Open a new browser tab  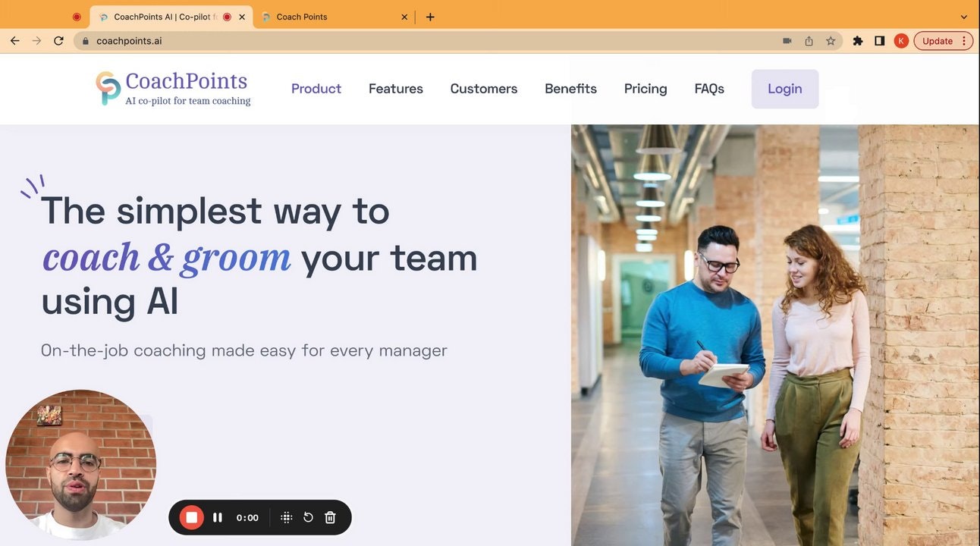[430, 17]
